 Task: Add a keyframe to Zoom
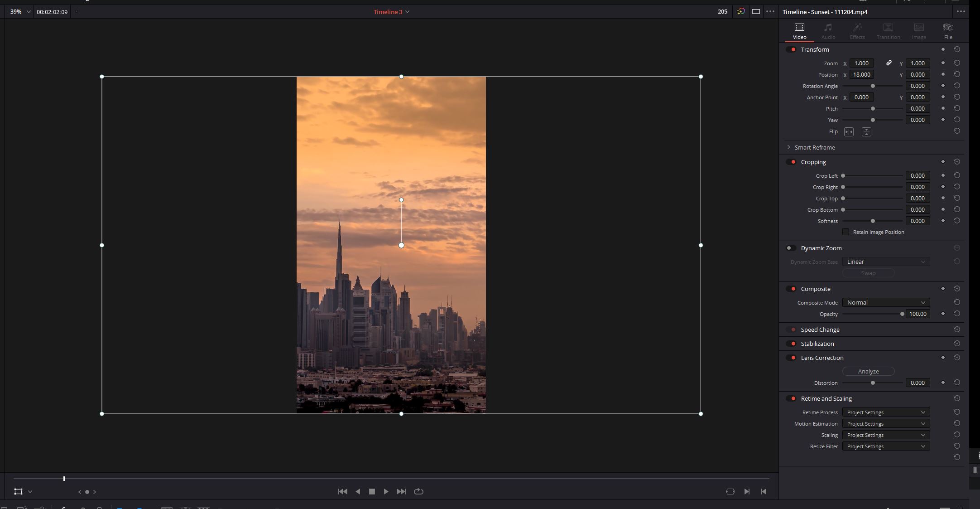click(943, 63)
